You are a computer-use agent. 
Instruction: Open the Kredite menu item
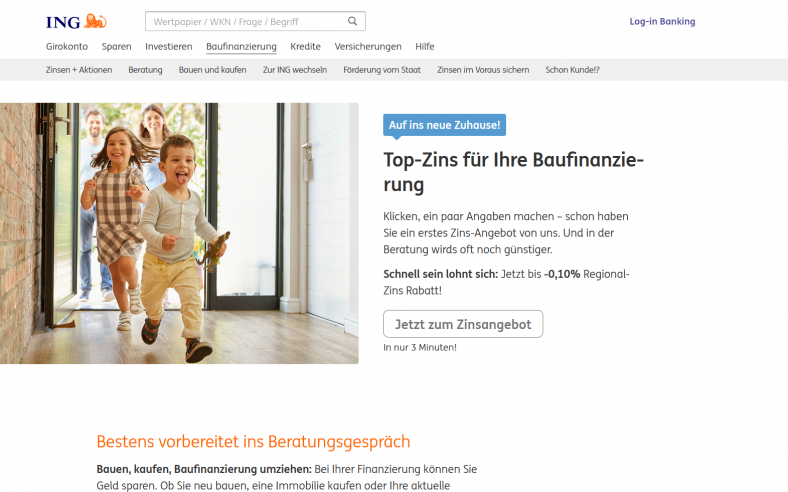305,46
